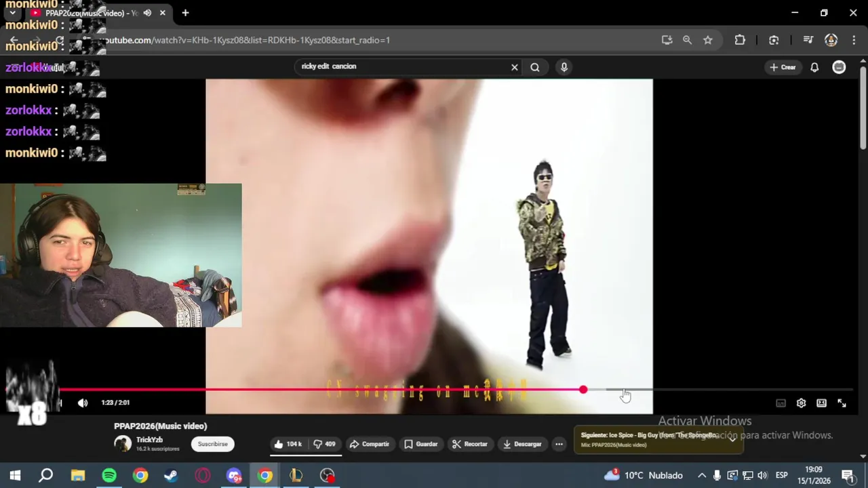This screenshot has width=868, height=488.
Task: Bookmark this page with the star icon
Action: tap(708, 40)
